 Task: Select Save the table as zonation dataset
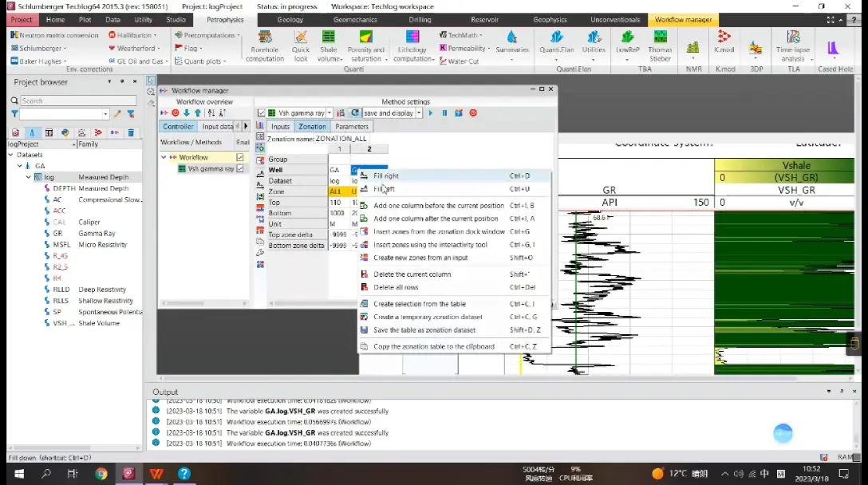(x=454, y=330)
